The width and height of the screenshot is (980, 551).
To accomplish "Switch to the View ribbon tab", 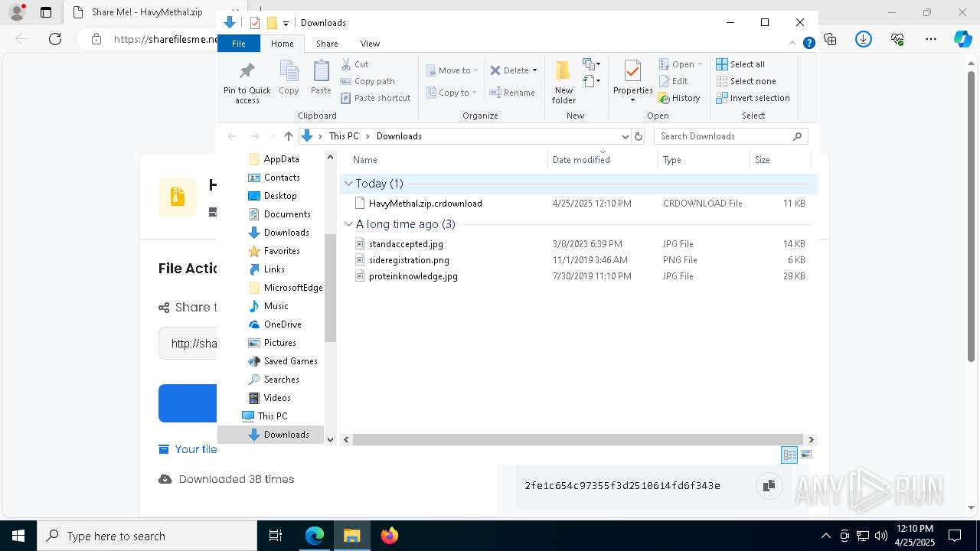I will pos(370,44).
